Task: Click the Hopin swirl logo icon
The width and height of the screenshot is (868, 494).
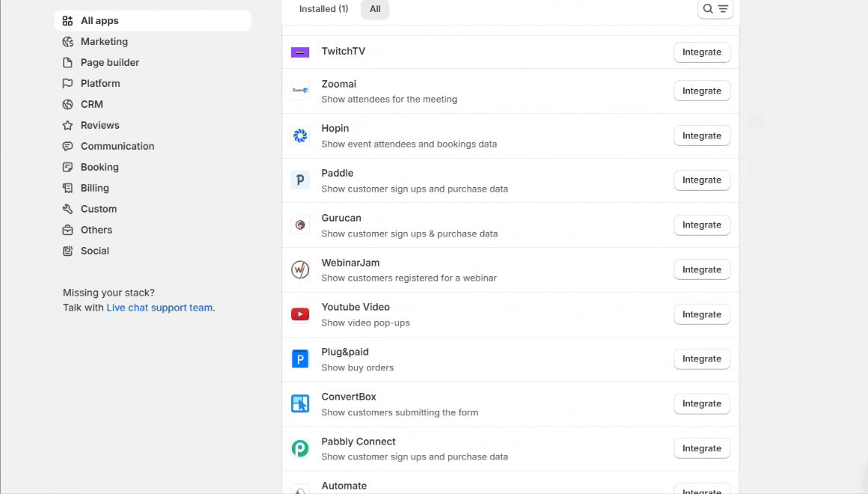Action: (300, 135)
